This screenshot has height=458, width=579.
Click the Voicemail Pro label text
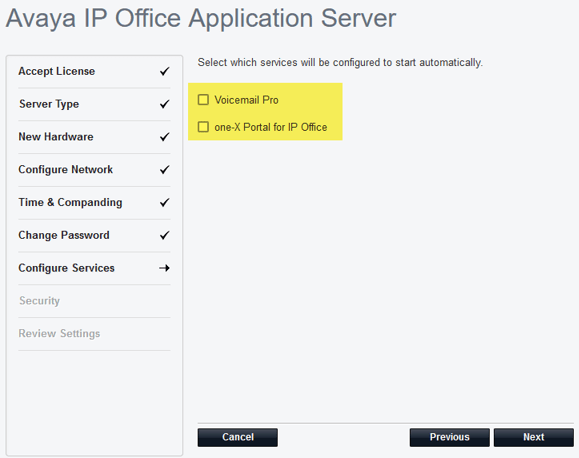tap(246, 100)
